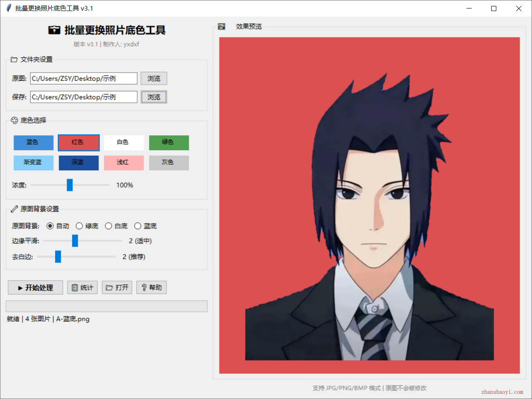Select the 蓝底 original background option
Image resolution: width=532 pixels, height=399 pixels.
pyautogui.click(x=146, y=226)
